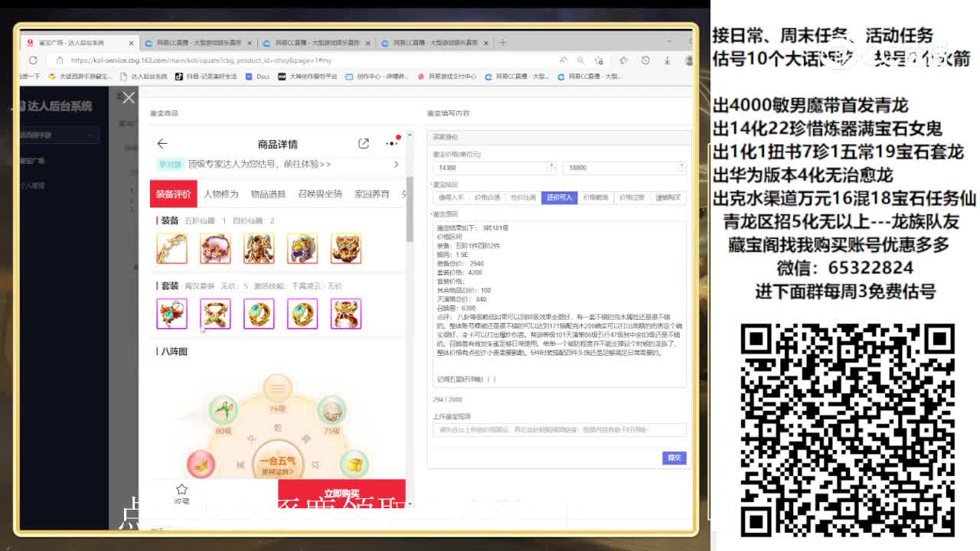980x551 pixels.
Task: View the golden armor equipment icon
Action: click(259, 249)
